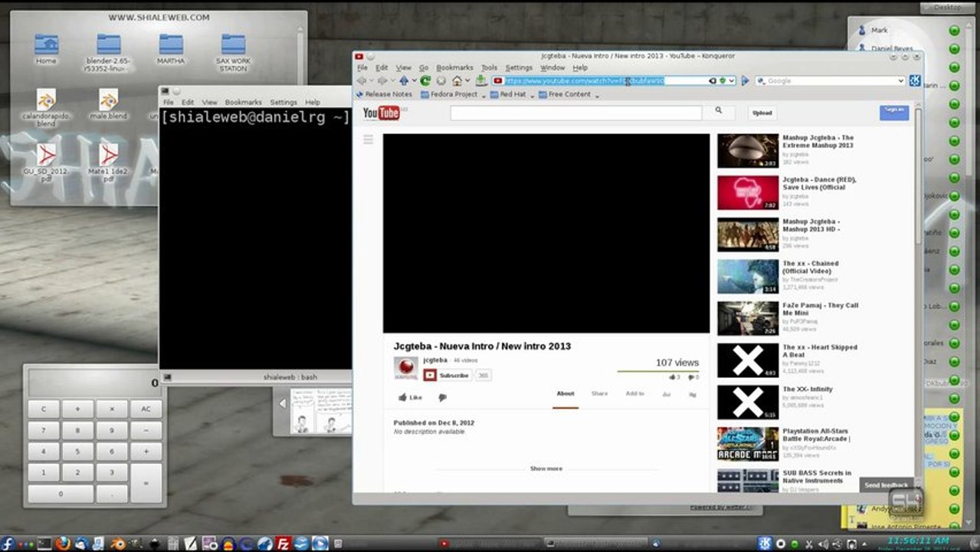Click the calculator AC button
Image resolution: width=980 pixels, height=552 pixels.
pyautogui.click(x=146, y=409)
